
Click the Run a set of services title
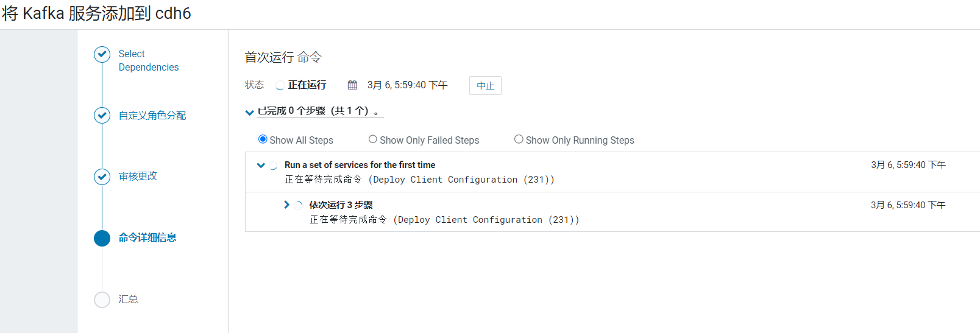point(360,165)
